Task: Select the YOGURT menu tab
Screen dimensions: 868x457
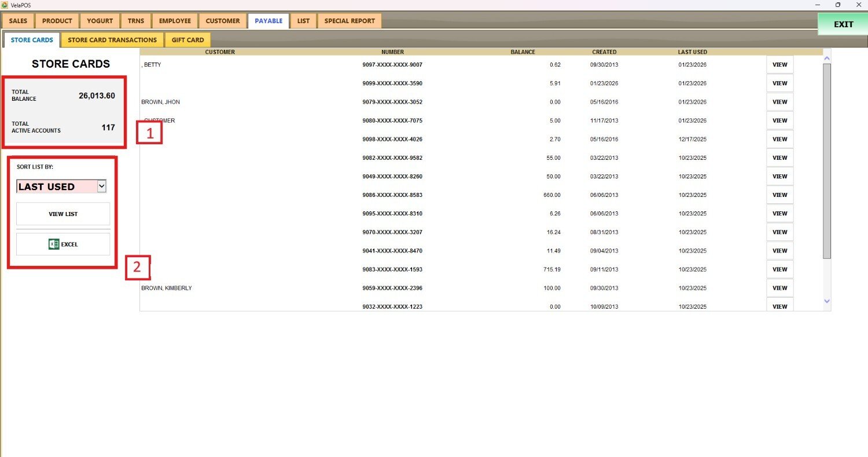Action: point(100,21)
